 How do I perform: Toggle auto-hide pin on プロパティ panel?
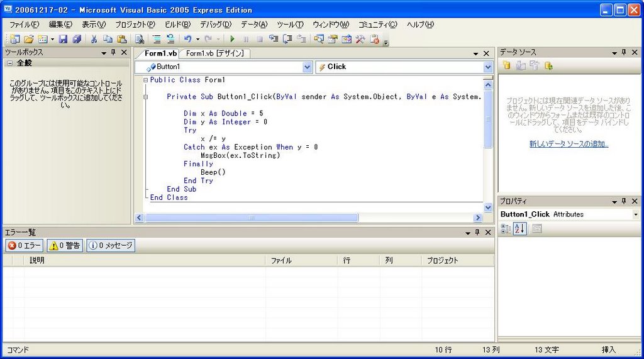625,201
